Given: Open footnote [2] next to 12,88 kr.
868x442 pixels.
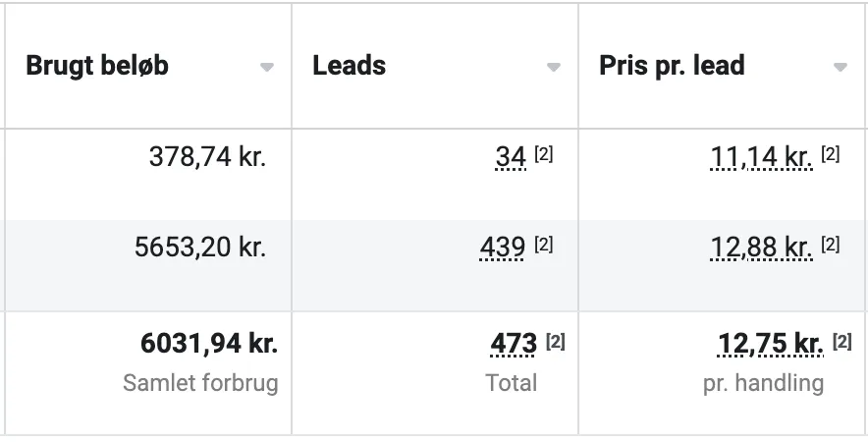Looking at the screenshot, I should [831, 245].
